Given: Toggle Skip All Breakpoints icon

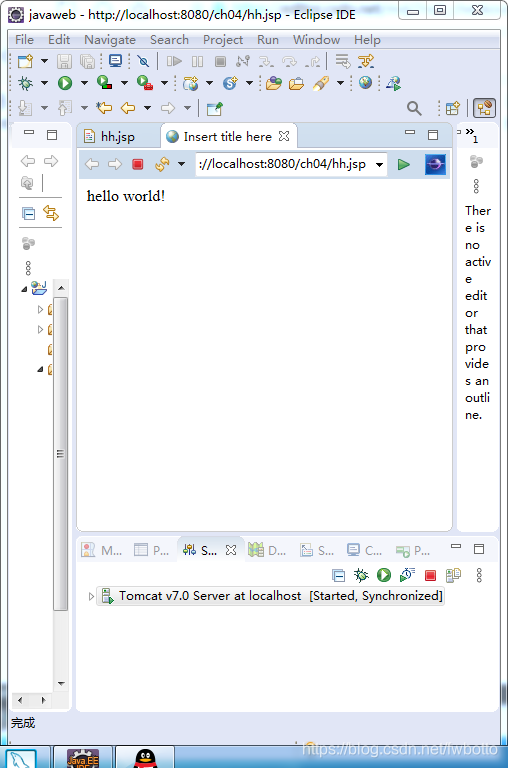Looking at the screenshot, I should point(143,61).
